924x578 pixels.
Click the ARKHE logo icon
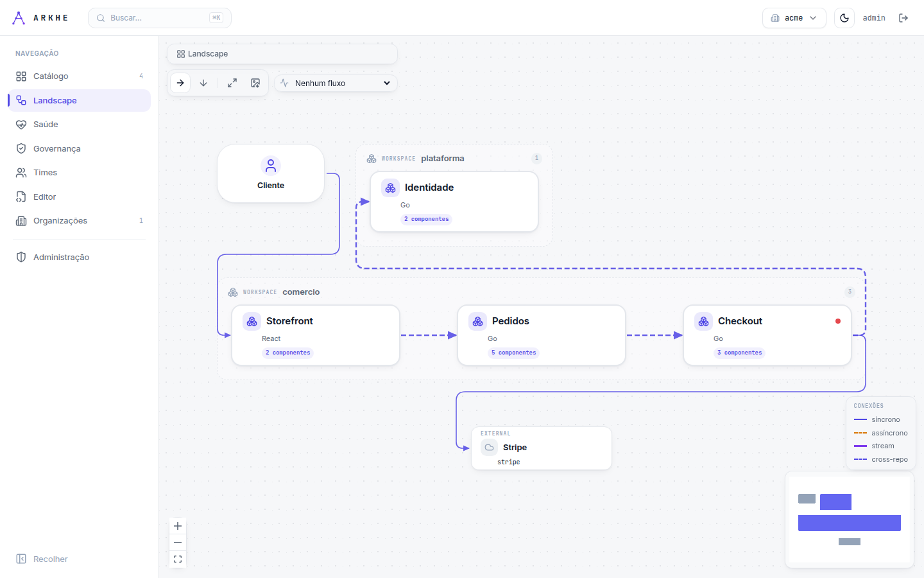click(19, 18)
